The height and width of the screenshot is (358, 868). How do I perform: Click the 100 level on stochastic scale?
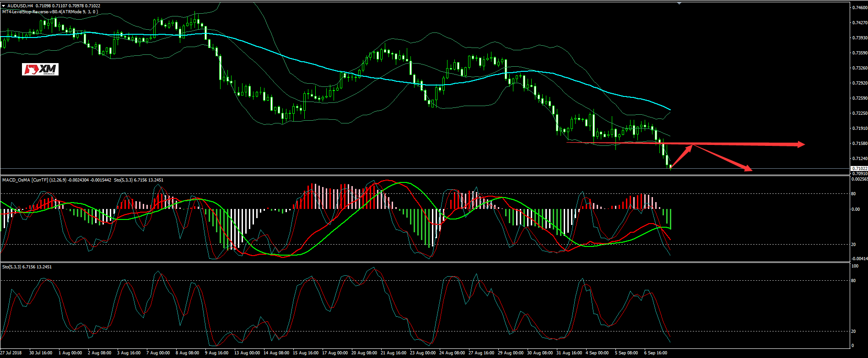[x=855, y=266]
